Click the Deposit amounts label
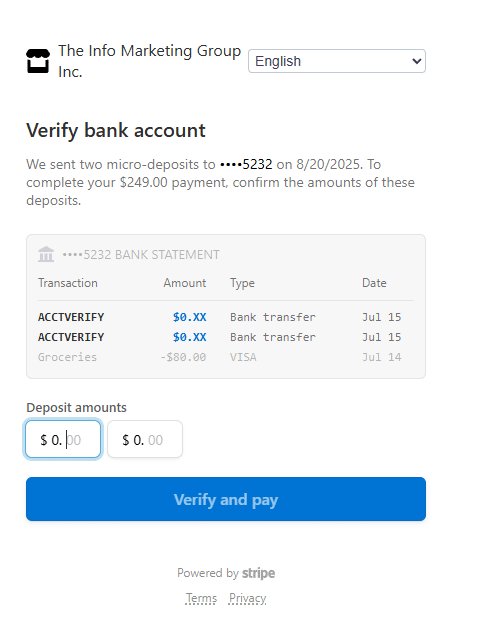The width and height of the screenshot is (480, 626). [76, 408]
